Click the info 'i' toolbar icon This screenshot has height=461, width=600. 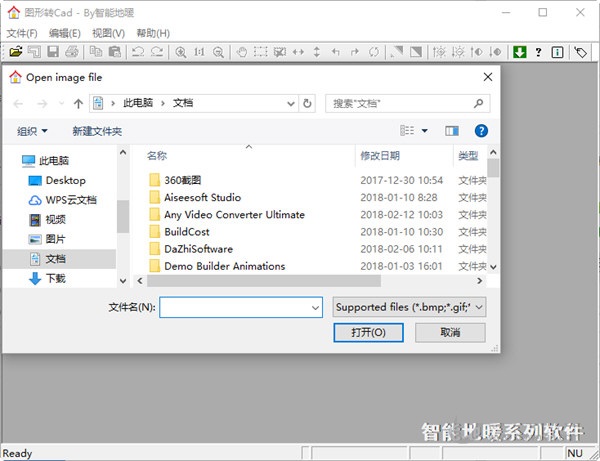point(557,52)
